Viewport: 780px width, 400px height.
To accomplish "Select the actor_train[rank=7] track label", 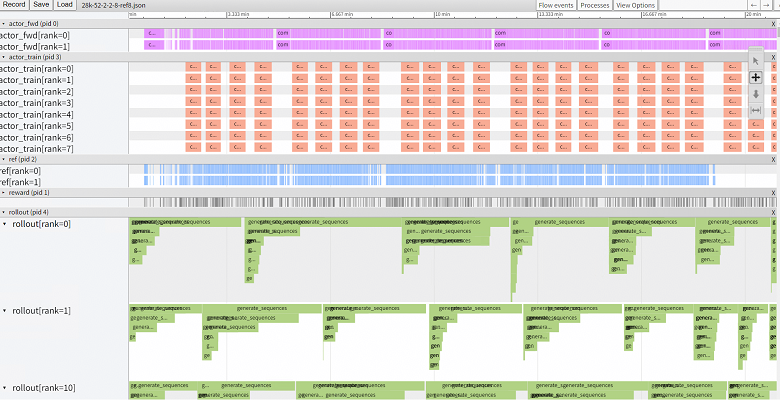I will [37, 149].
